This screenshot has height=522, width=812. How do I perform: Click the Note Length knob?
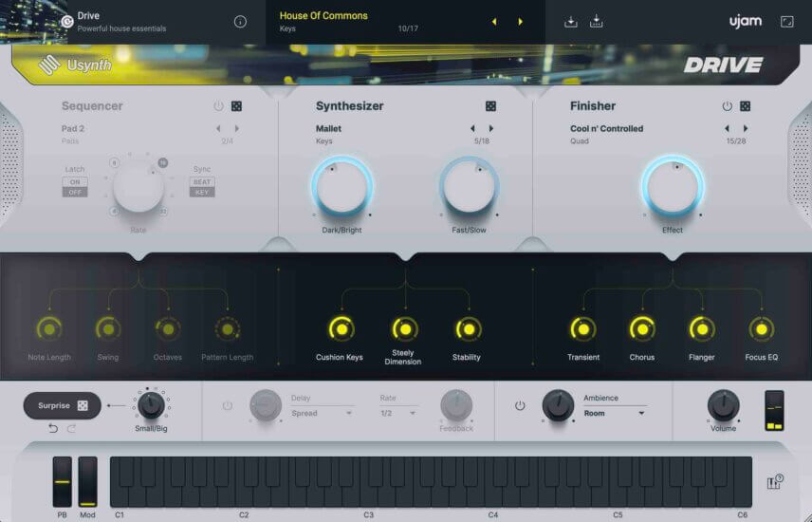[x=49, y=329]
